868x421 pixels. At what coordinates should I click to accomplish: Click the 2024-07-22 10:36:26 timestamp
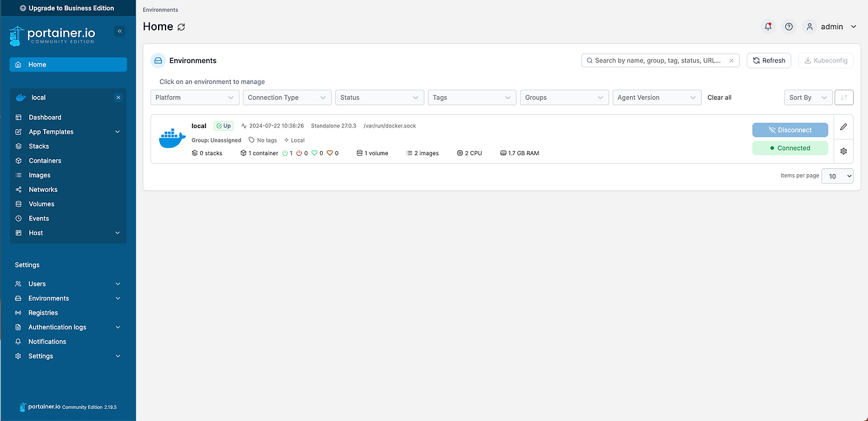(x=272, y=126)
